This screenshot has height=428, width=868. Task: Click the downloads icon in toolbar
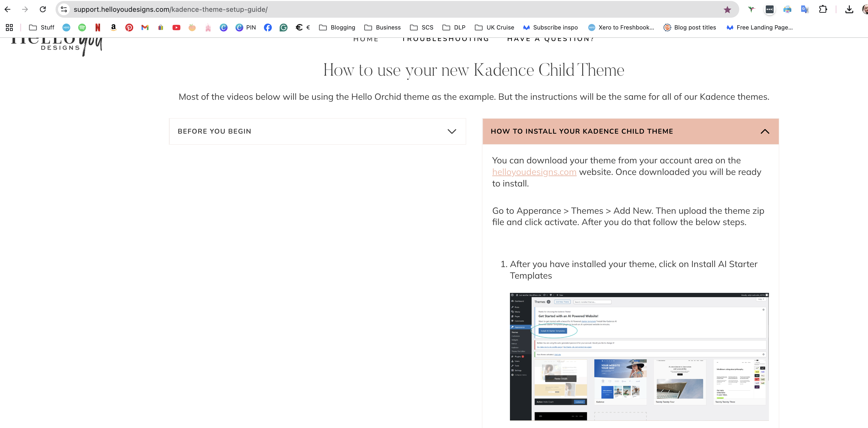coord(849,9)
